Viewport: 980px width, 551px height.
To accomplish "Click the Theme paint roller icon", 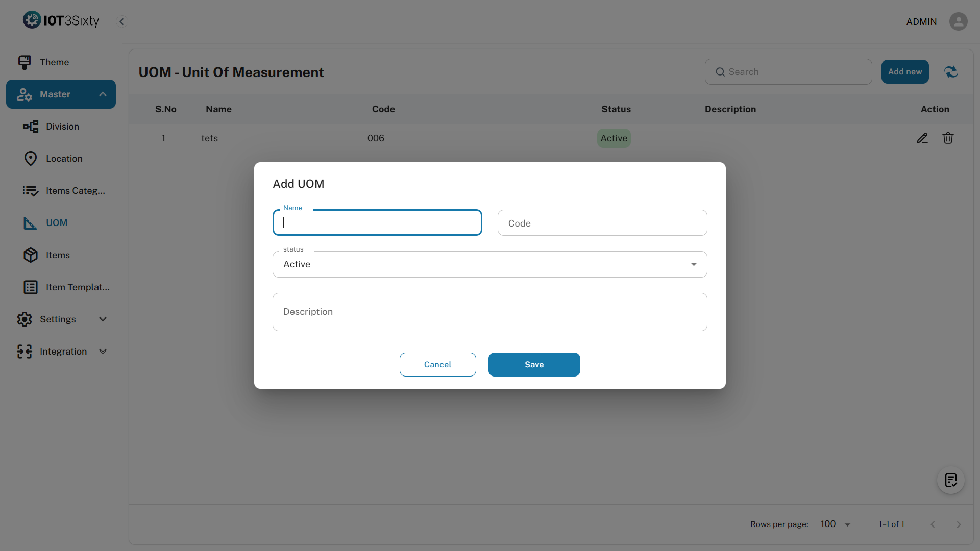I will point(24,62).
